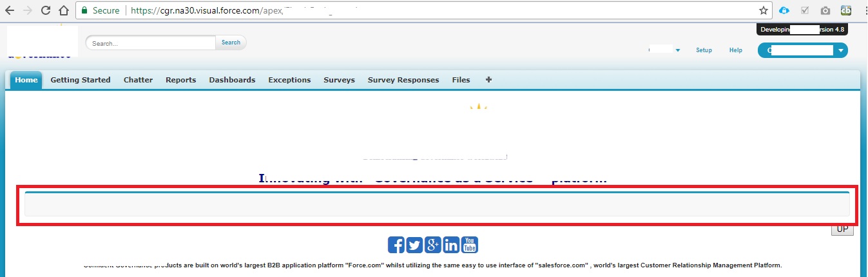868x277 pixels.
Task: Open the LinkedIn social icon
Action: (x=452, y=245)
